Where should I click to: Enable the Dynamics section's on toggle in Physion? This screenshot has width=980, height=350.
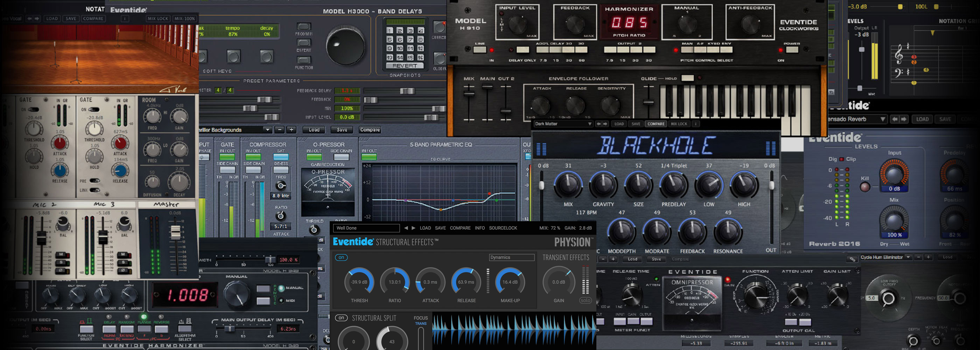click(341, 257)
